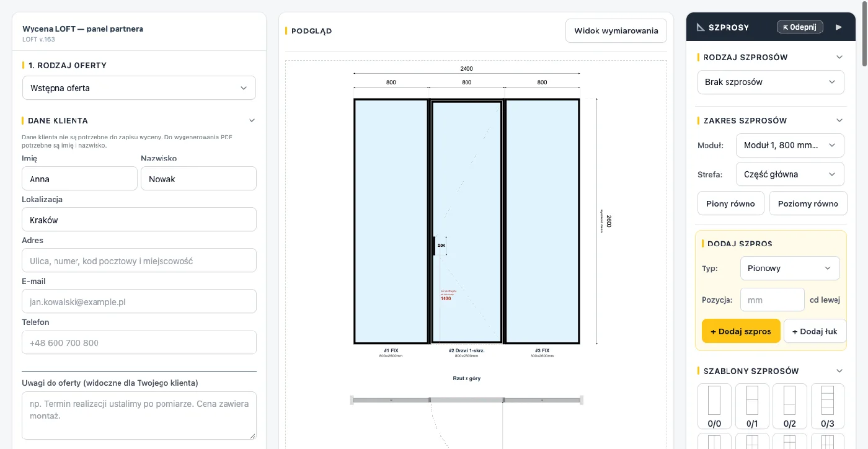The width and height of the screenshot is (868, 449).
Task: Open the Moduł dropdown
Action: pos(790,145)
